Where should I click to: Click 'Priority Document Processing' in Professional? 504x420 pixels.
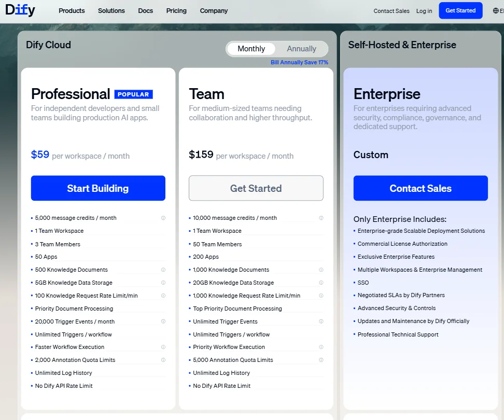tap(74, 309)
